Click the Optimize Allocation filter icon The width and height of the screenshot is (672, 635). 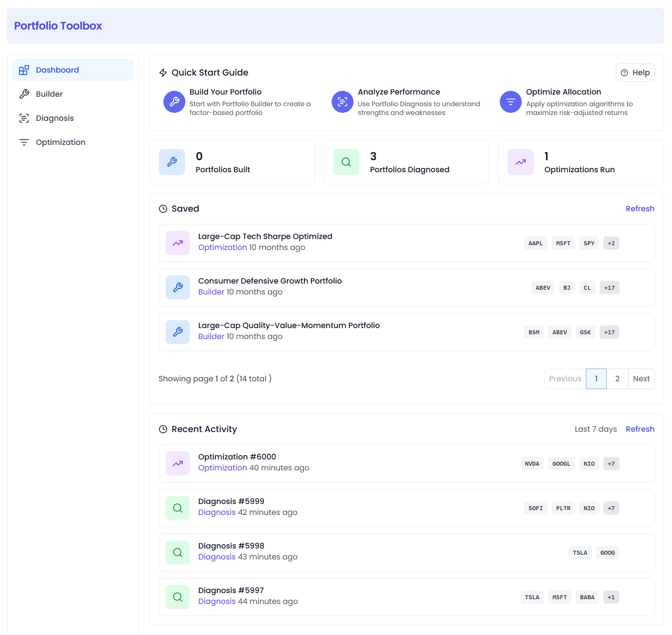pyautogui.click(x=511, y=102)
